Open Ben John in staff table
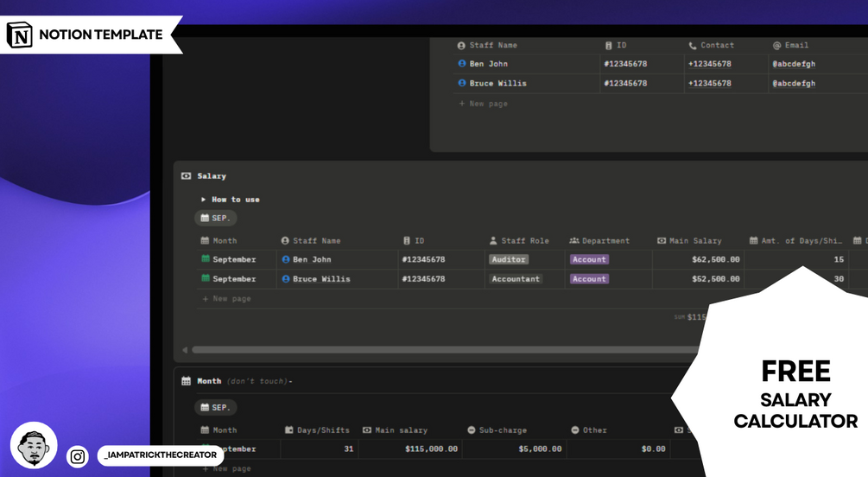This screenshot has width=868, height=477. (488, 64)
